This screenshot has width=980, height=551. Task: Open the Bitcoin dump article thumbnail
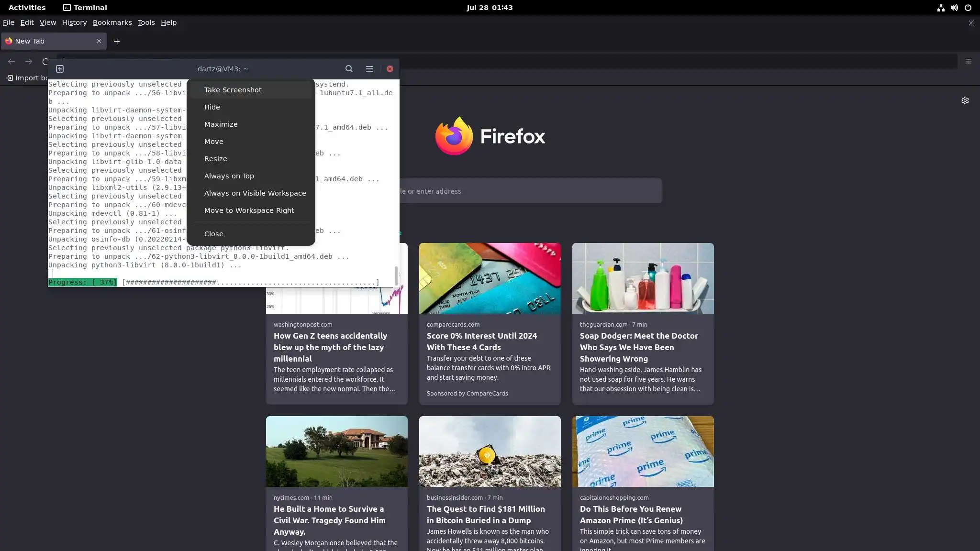(490, 451)
